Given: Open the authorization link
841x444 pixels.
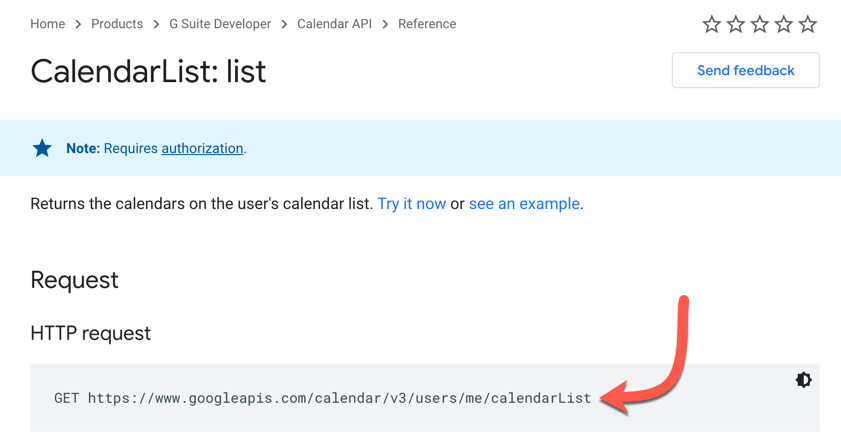Looking at the screenshot, I should pos(202,149).
